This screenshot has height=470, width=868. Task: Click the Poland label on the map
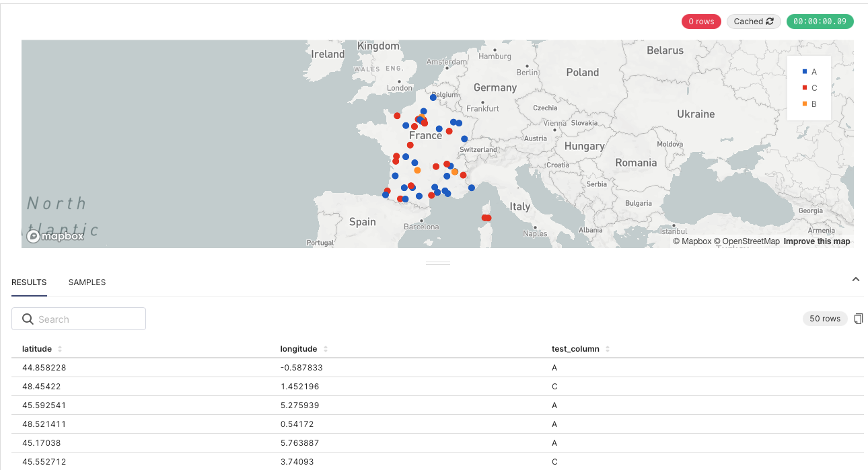583,72
